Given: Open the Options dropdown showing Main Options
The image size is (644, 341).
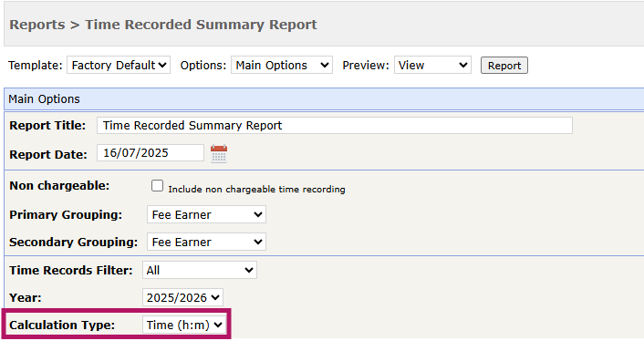Looking at the screenshot, I should [x=282, y=66].
